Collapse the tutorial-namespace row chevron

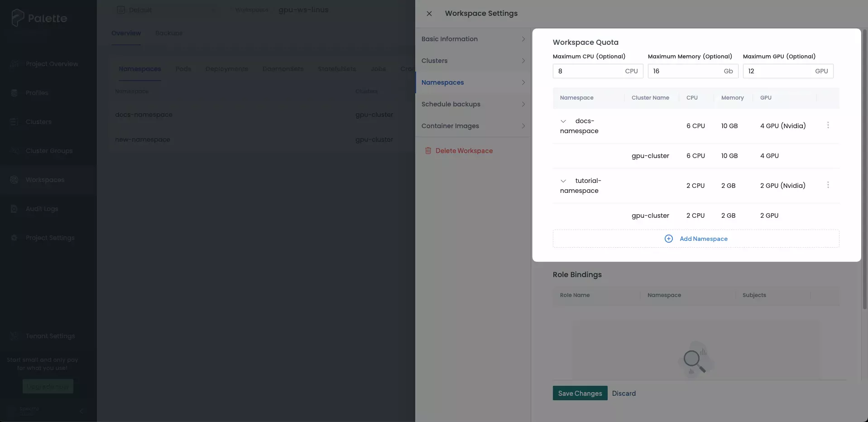563,181
